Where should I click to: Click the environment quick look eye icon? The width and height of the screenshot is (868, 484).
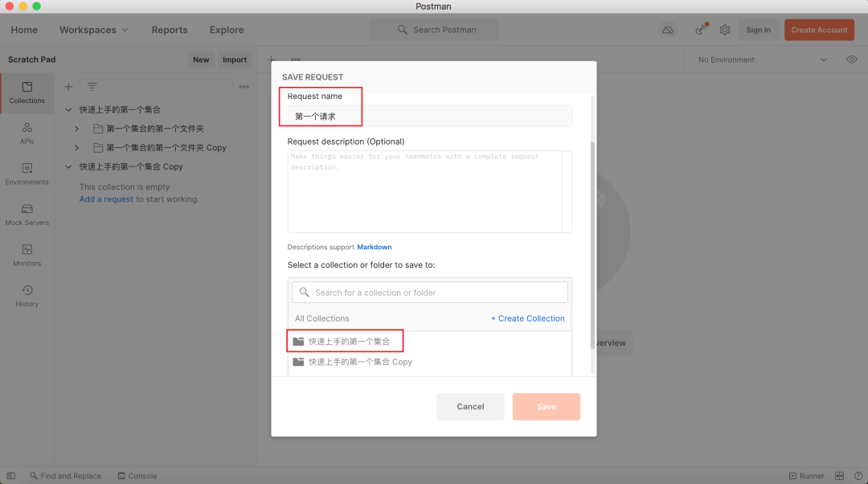pyautogui.click(x=851, y=59)
